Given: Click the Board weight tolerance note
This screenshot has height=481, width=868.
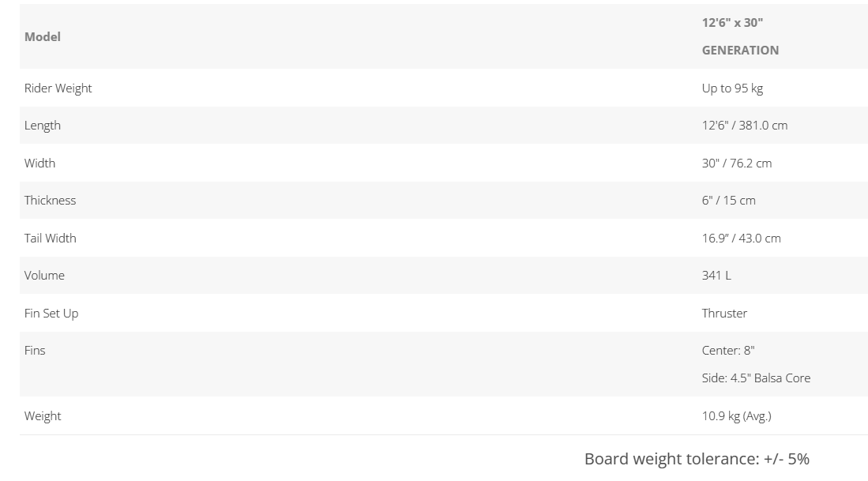Looking at the screenshot, I should (697, 459).
